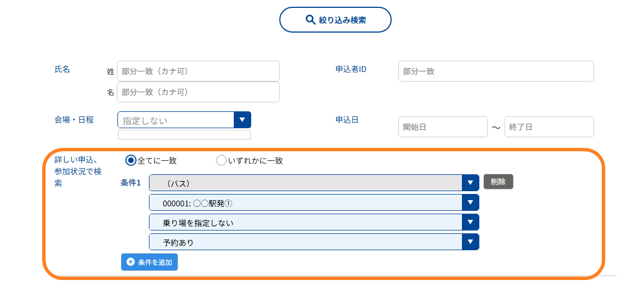Click the 条件を追加 button
This screenshot has width=644, height=289.
(x=149, y=262)
